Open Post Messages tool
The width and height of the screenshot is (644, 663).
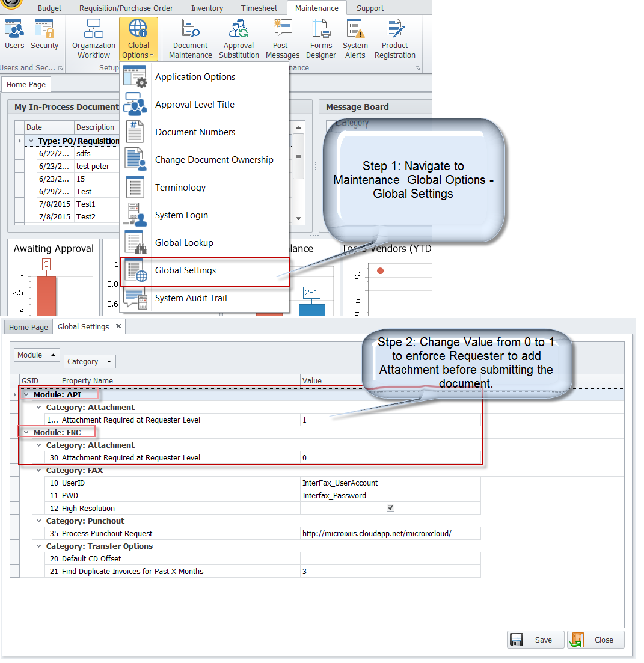click(283, 40)
